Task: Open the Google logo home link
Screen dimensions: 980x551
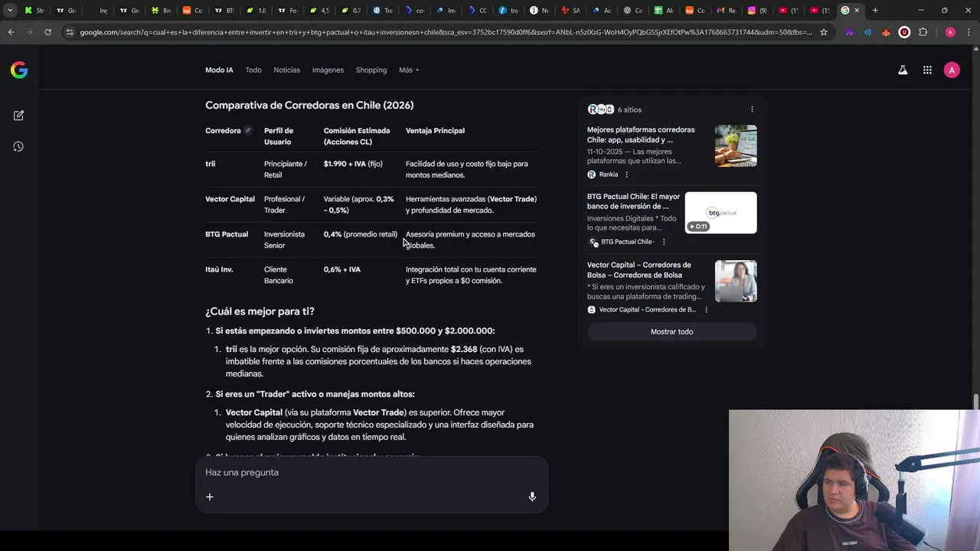Action: point(19,70)
